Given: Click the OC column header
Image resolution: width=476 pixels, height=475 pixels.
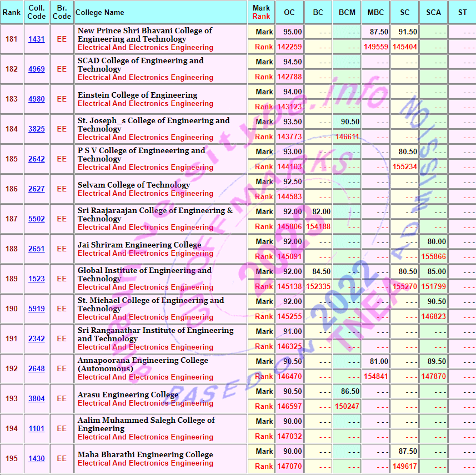Looking at the screenshot, I should pyautogui.click(x=289, y=12).
